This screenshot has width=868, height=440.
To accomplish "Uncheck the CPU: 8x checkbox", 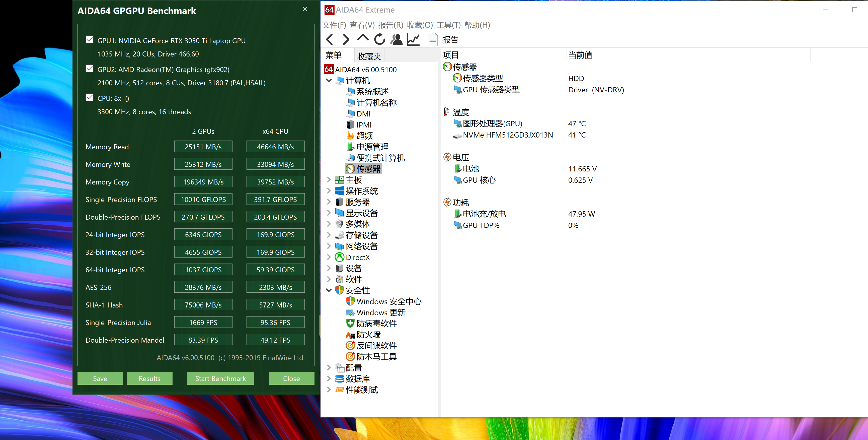I will pos(90,98).
